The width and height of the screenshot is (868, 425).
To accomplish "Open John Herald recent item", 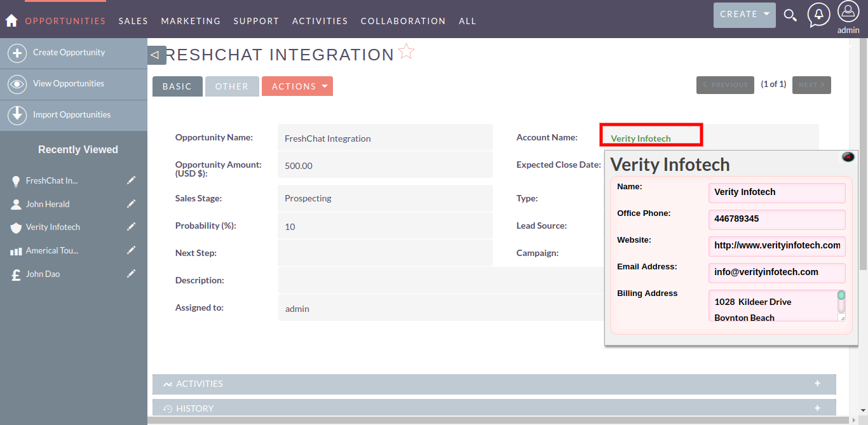I will (48, 205).
